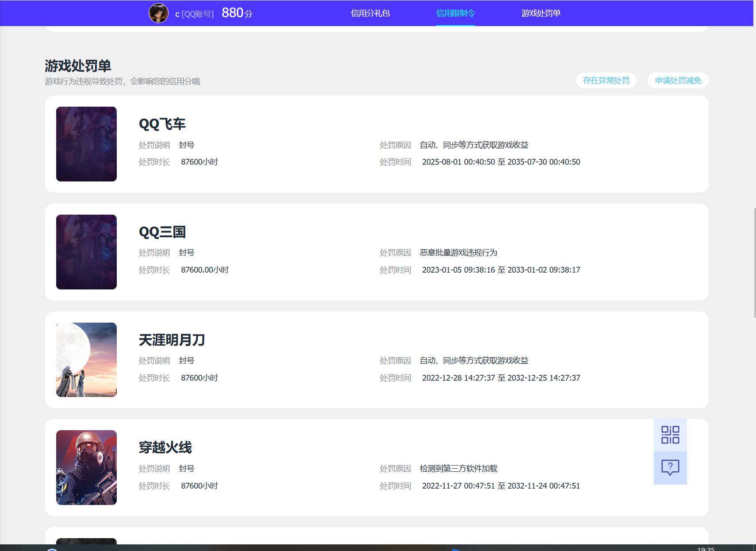Click QQ三国 reason 恶意批量游戏违规行为
This screenshot has width=756, height=551.
[459, 253]
